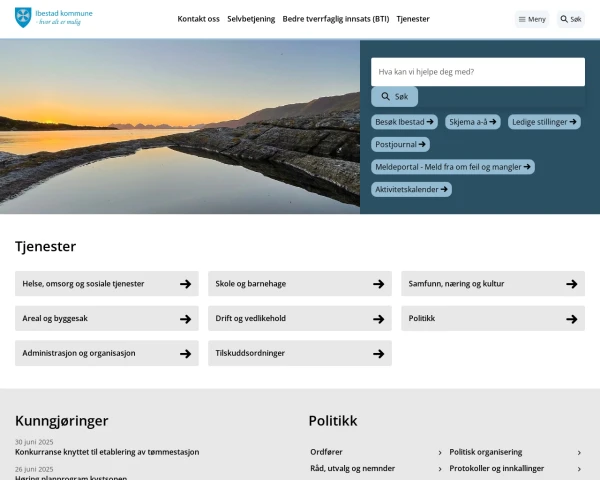The image size is (600, 480).
Task: Click the arrow on Areal og byggesak
Action: click(x=186, y=318)
